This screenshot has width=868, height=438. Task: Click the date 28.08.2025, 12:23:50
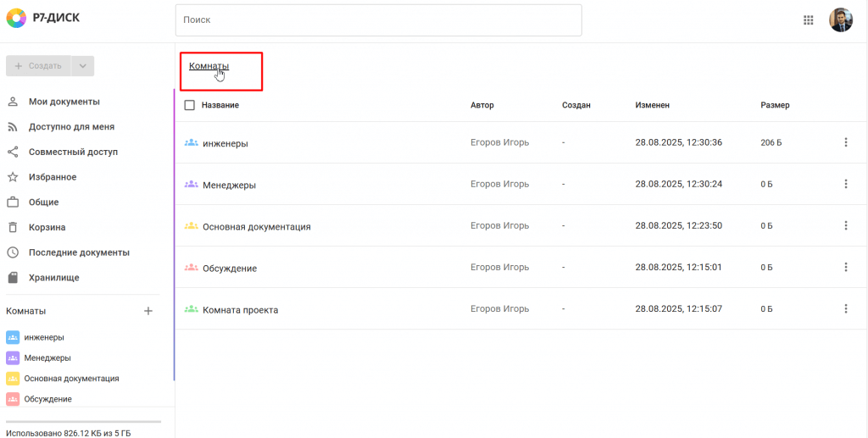click(679, 225)
